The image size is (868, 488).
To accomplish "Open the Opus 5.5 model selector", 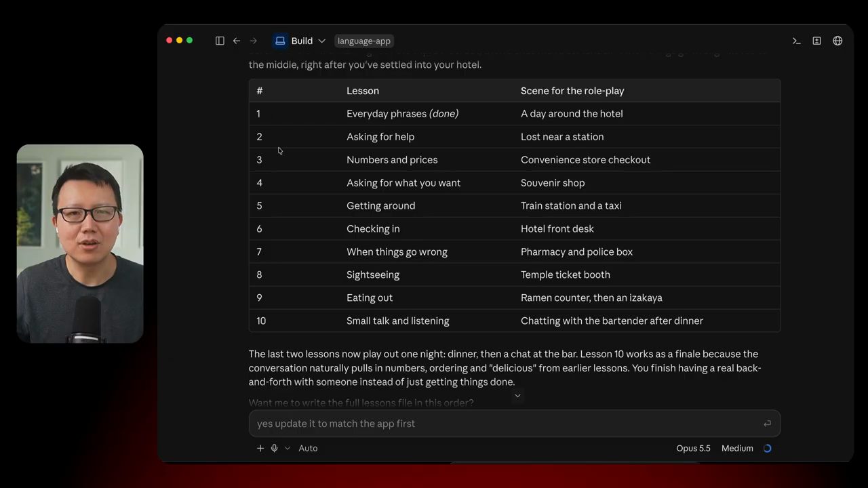I will pos(693,448).
